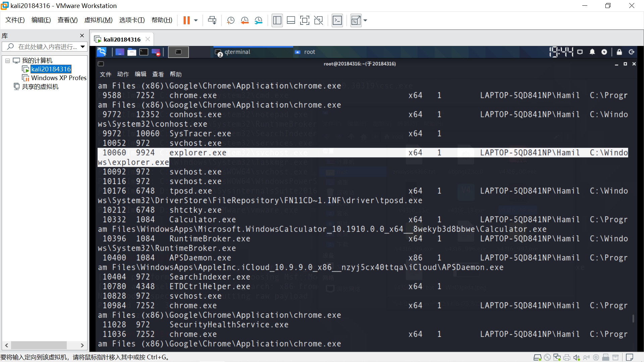Click send Ctrl+Alt+Del icon
Image resolution: width=644 pixels, height=362 pixels.
tap(212, 20)
